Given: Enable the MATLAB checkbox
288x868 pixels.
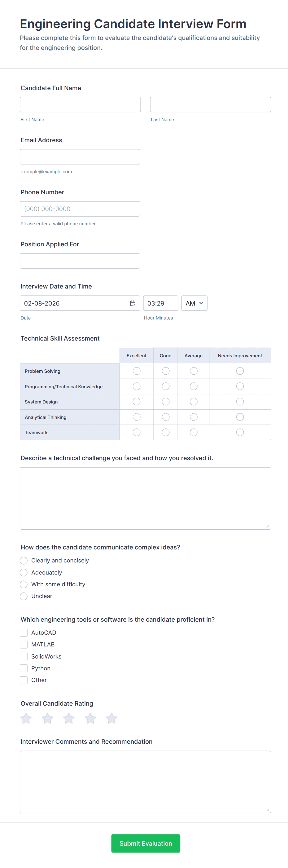Looking at the screenshot, I should 24,644.
